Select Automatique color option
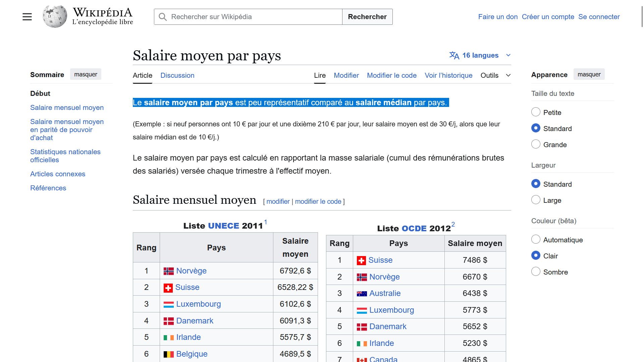The height and width of the screenshot is (362, 644). click(536, 239)
